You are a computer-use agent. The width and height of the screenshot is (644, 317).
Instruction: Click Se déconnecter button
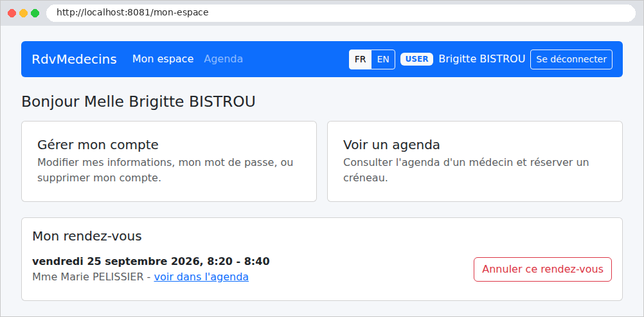(571, 59)
